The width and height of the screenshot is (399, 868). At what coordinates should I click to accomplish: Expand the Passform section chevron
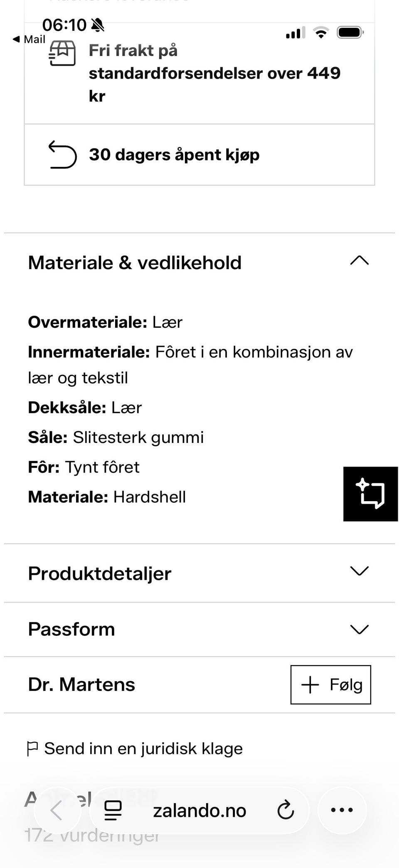tap(360, 629)
